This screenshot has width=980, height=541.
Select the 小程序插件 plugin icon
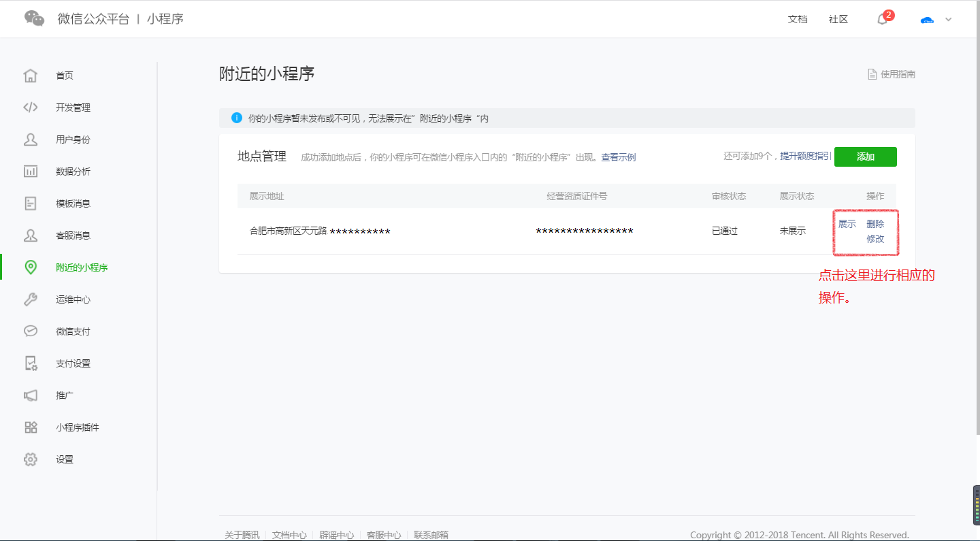tap(31, 427)
